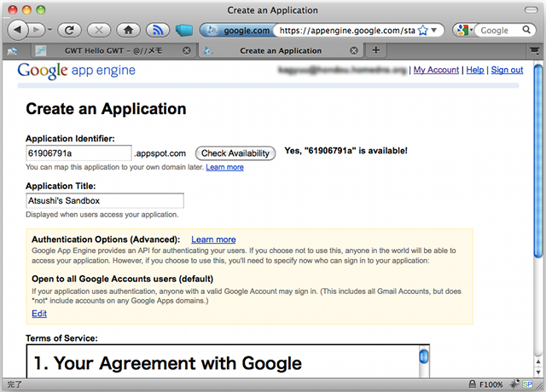
Task: Open the search engine selector dropdown
Action: tap(463, 30)
